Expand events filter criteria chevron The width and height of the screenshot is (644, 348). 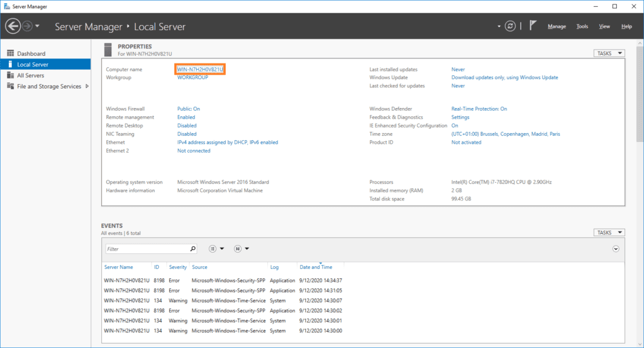(616, 249)
